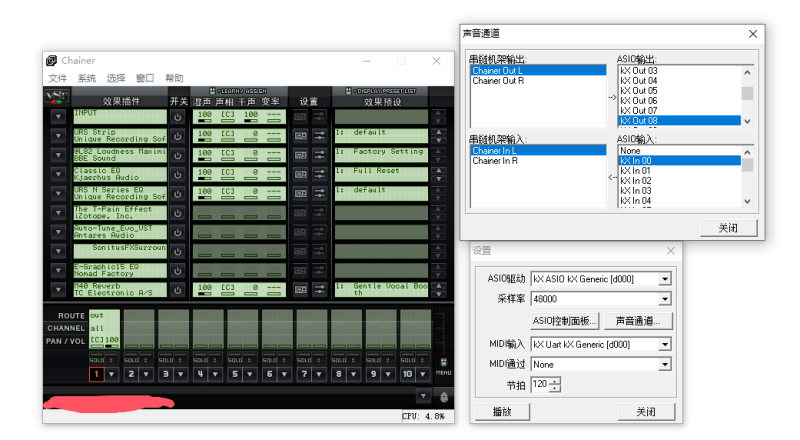800x440 pixels.
Task: Open the editor icon for Classic EQ
Action: (301, 174)
